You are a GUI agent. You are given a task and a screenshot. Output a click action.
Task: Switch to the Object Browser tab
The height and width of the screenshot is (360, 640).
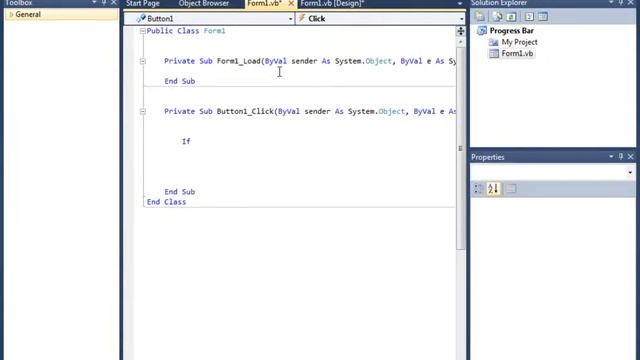[x=204, y=3]
